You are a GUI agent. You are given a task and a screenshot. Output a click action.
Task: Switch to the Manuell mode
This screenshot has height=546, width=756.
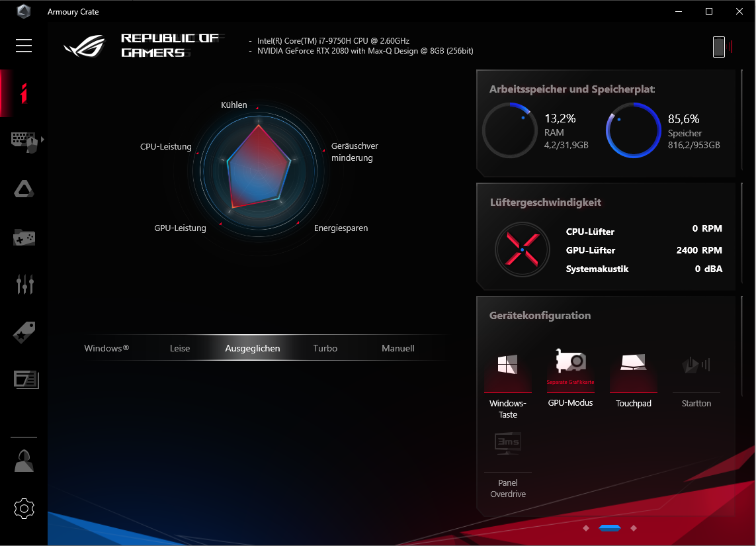pos(398,348)
